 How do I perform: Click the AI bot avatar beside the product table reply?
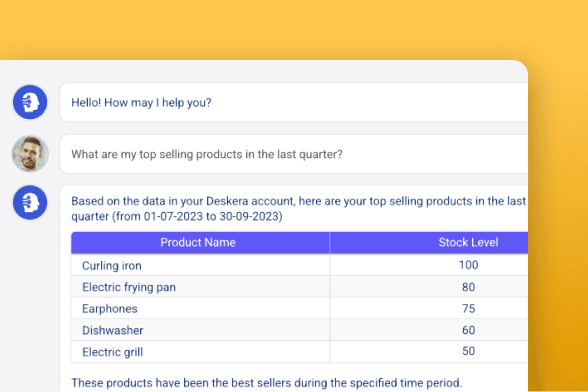30,202
